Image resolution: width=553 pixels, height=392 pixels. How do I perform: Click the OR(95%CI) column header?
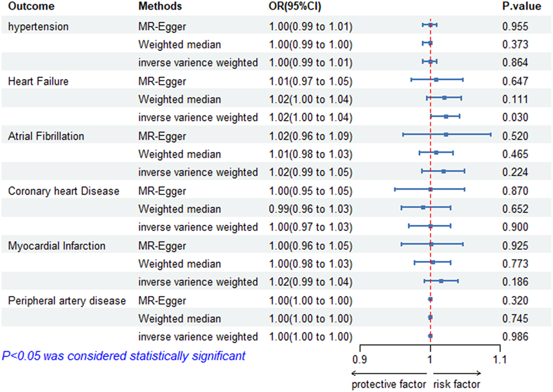tap(295, 6)
